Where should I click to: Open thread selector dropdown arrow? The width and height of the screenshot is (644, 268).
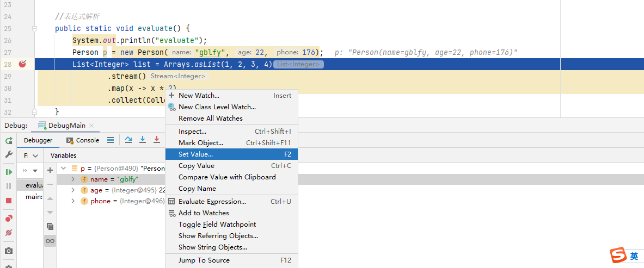[35, 170]
